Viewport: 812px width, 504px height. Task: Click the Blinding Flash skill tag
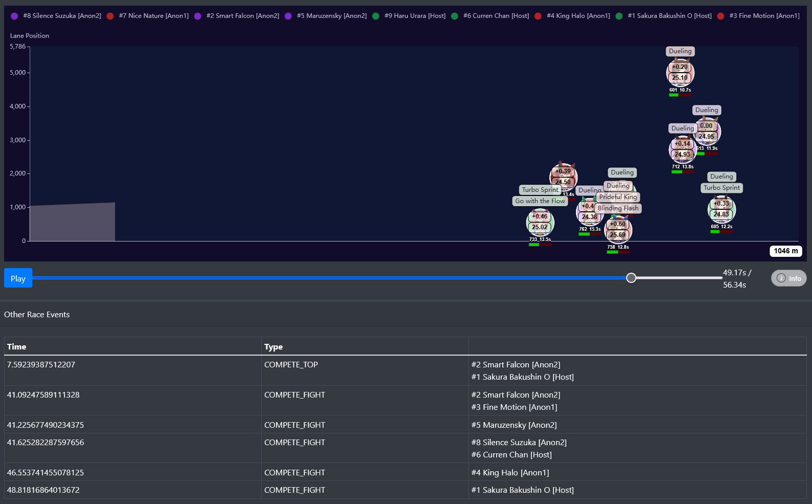[618, 208]
